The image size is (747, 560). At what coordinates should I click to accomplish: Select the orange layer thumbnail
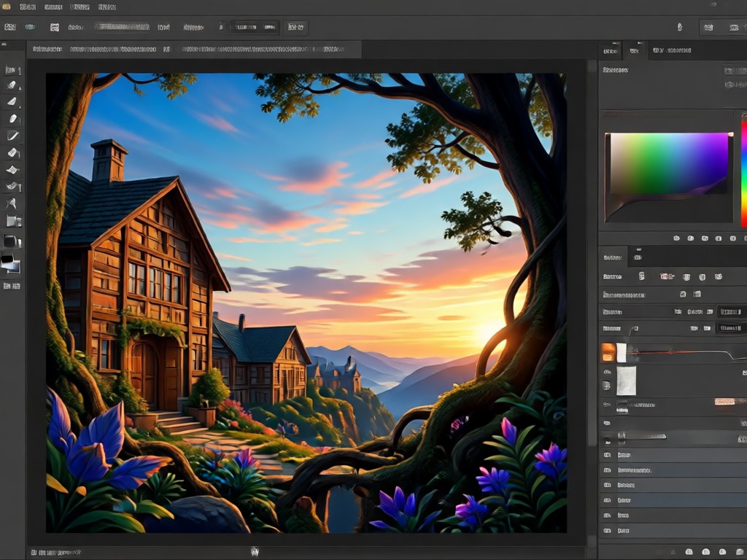tap(608, 353)
